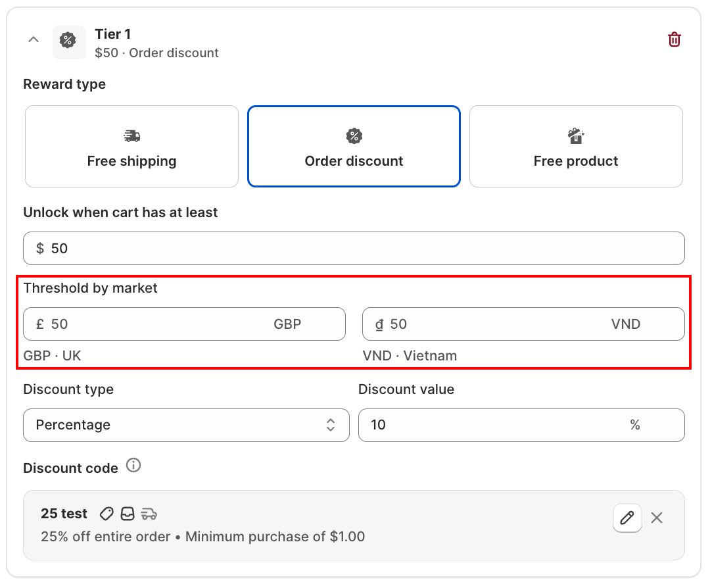Click the inbox icon beside 25 test
This screenshot has width=710, height=588.
click(128, 514)
